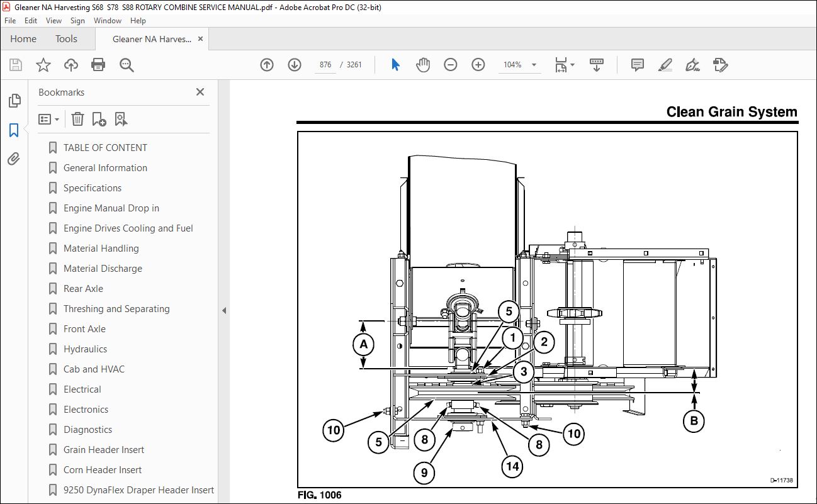
Task: Open Threshing and Separating bookmark
Action: coord(116,309)
